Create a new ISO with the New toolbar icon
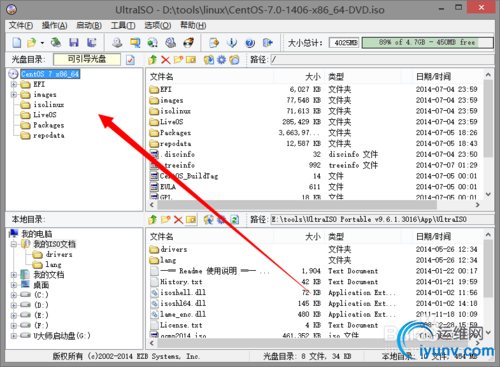The height and width of the screenshot is (367, 500). [x=17, y=42]
